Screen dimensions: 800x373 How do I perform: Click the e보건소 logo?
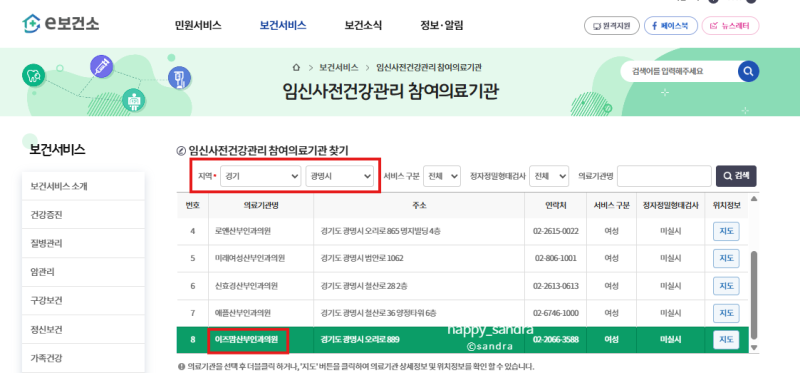point(61,23)
